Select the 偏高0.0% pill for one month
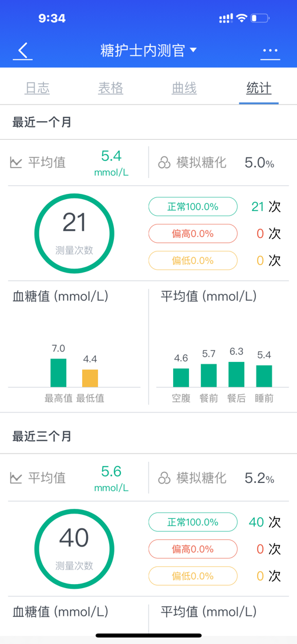 coord(193,234)
